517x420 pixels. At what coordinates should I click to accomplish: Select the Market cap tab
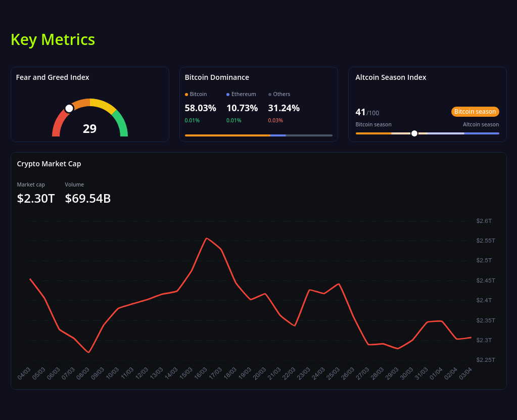tap(31, 184)
